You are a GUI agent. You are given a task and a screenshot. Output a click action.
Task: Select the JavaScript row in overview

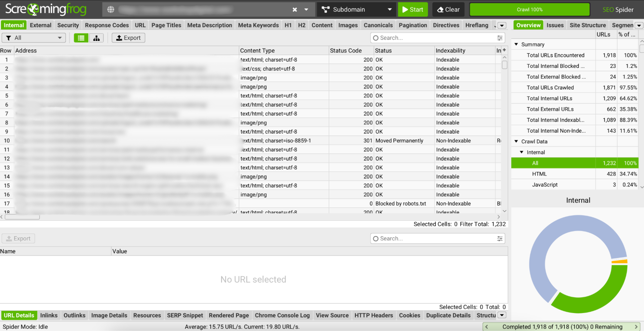574,185
